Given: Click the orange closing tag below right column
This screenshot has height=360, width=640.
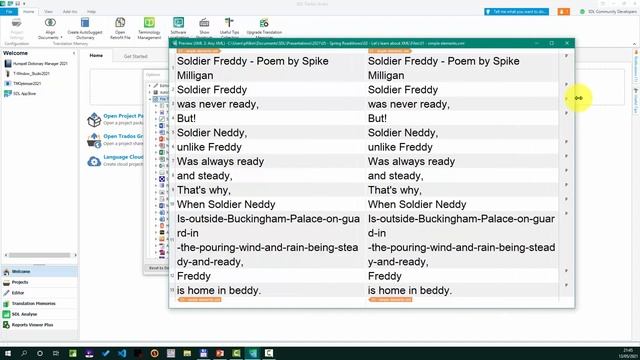Looking at the screenshot, I should 390,300.
